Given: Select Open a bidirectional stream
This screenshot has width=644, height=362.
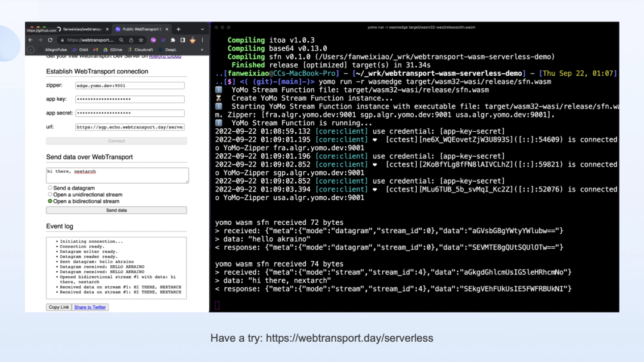Looking at the screenshot, I should (x=50, y=202).
